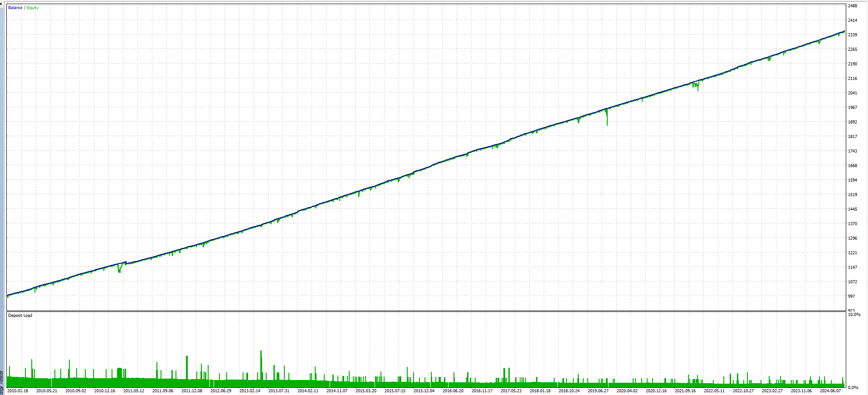
Task: Click the 2116 value on the balance axis
Action: [853, 79]
